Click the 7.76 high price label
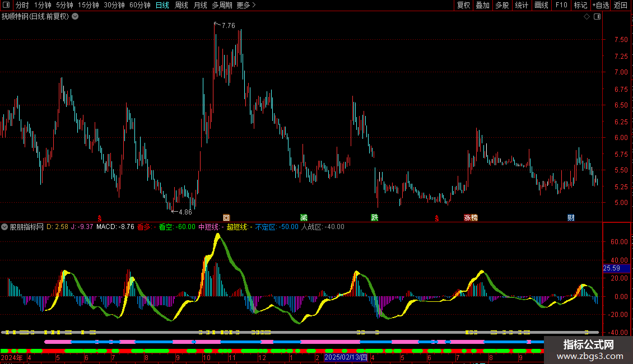The height and width of the screenshot is (364, 633). tap(228, 25)
